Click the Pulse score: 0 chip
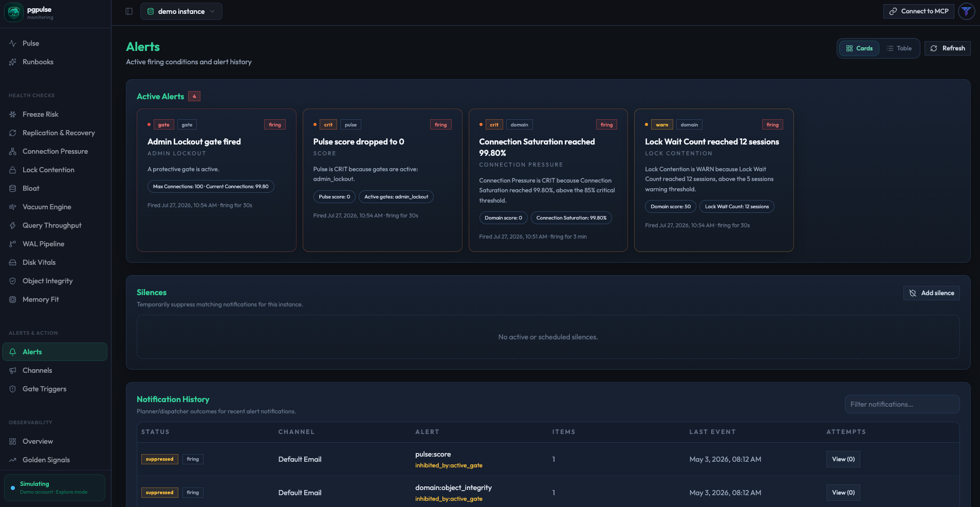The height and width of the screenshot is (507, 980). tap(334, 197)
